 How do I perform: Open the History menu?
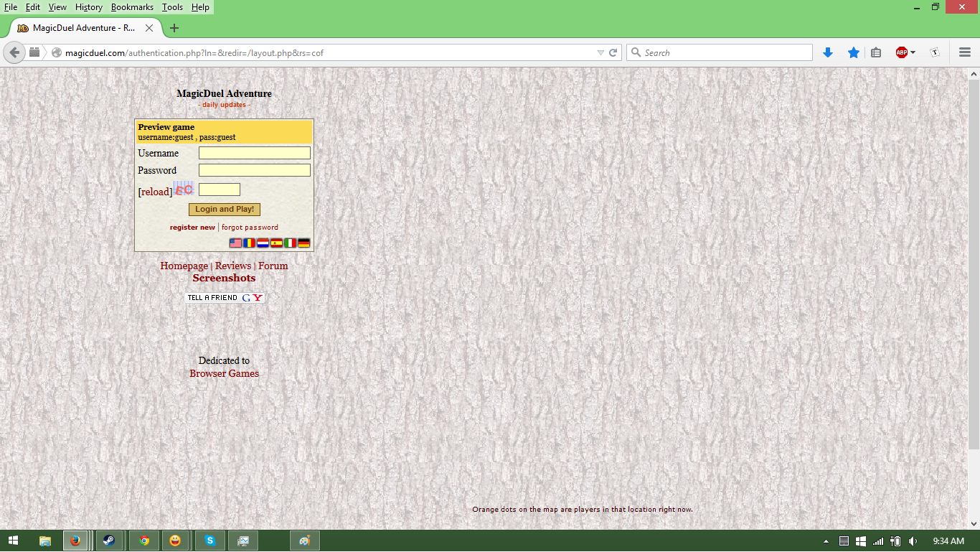pos(89,7)
